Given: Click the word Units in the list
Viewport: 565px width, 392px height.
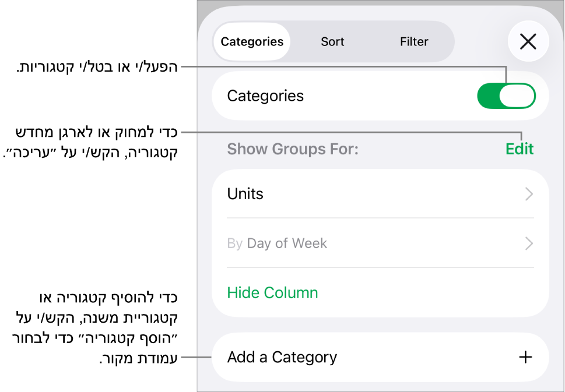Looking at the screenshot, I should coord(245,194).
